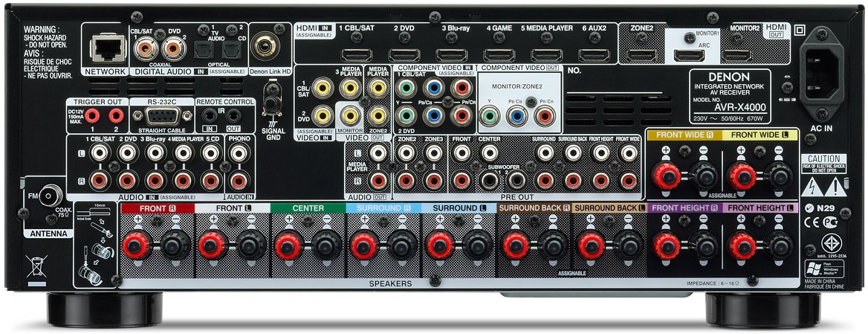This screenshot has height=334, width=868.
Task: Click the PHONO right red jack
Action: click(x=239, y=180)
